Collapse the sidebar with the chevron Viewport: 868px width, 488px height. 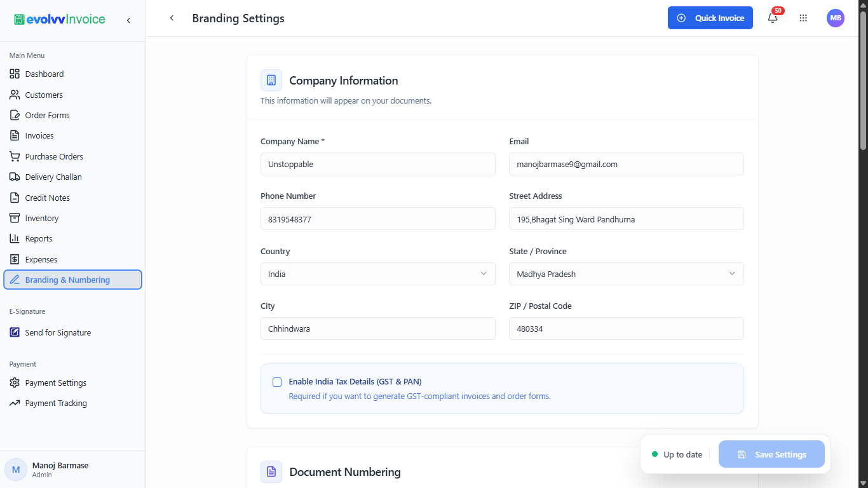pos(128,20)
